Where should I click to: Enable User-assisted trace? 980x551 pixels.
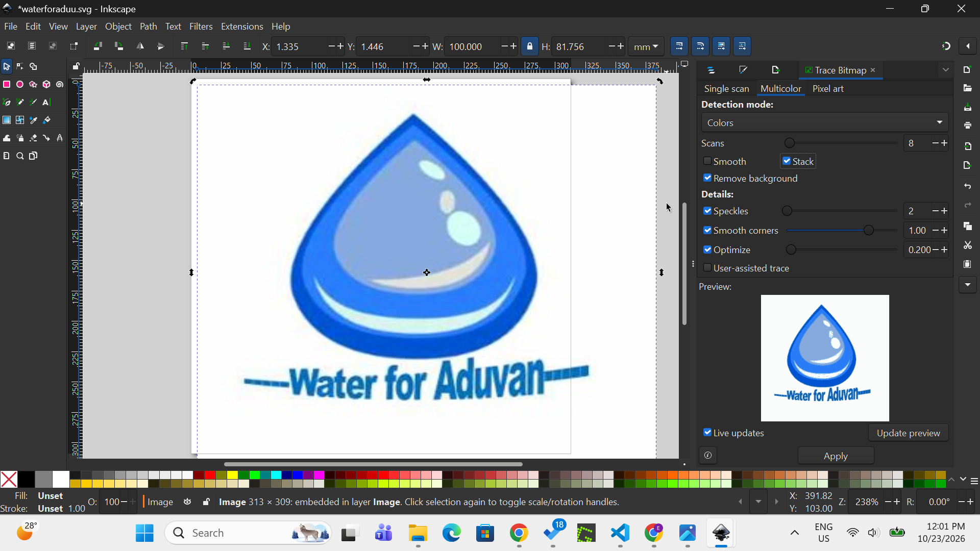tap(707, 268)
